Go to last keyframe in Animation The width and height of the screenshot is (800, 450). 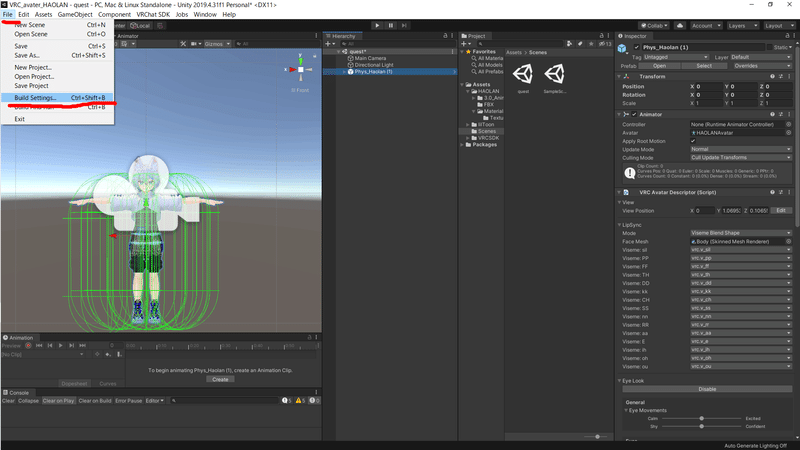tap(82, 345)
